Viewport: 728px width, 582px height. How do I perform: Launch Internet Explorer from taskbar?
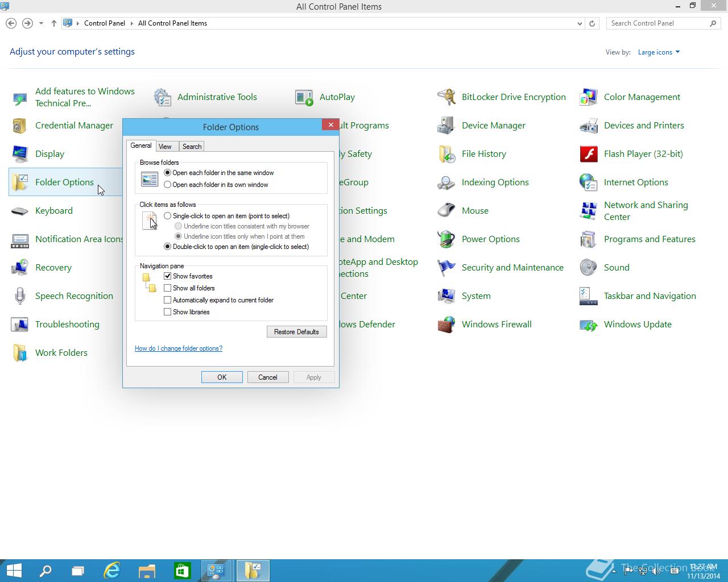[x=113, y=571]
